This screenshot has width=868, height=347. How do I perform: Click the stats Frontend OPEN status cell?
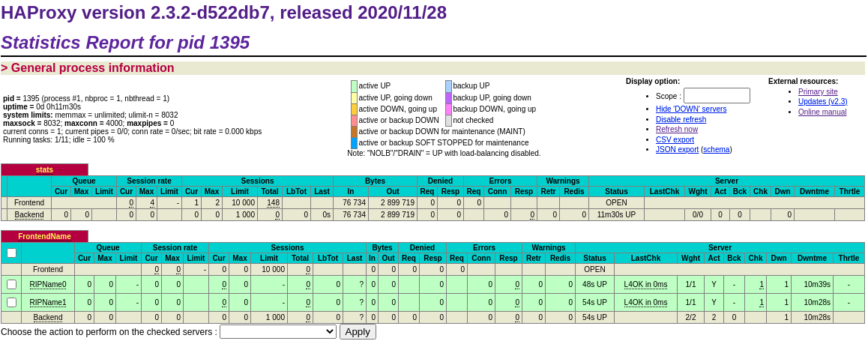tap(616, 202)
